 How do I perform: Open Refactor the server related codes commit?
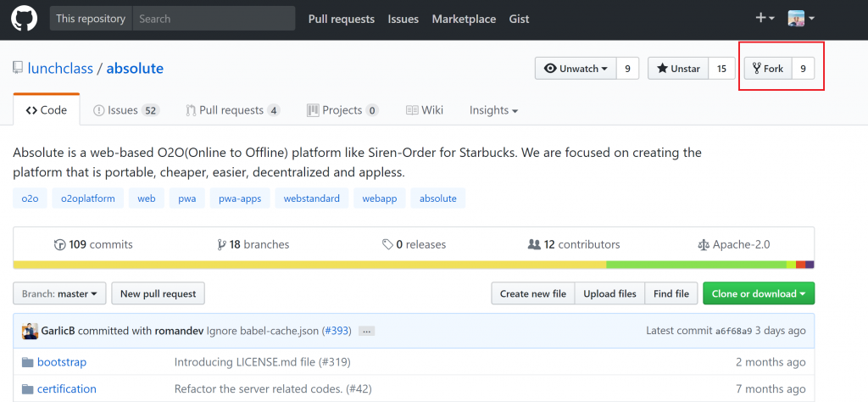tap(273, 388)
